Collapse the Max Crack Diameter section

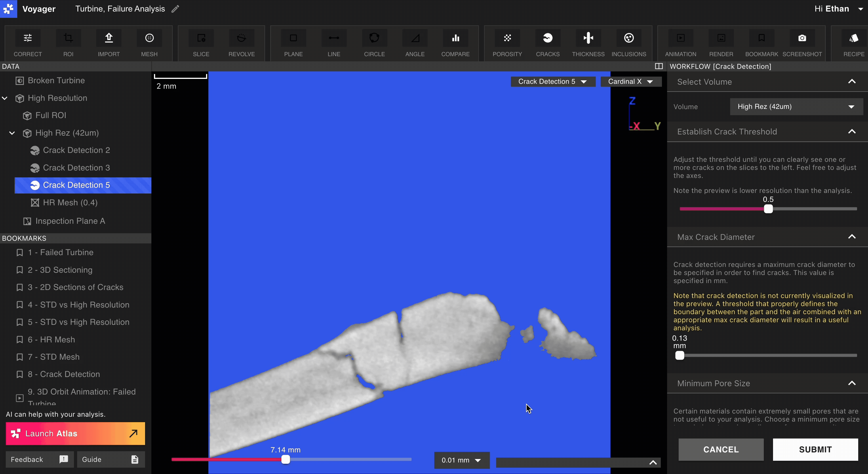point(852,237)
